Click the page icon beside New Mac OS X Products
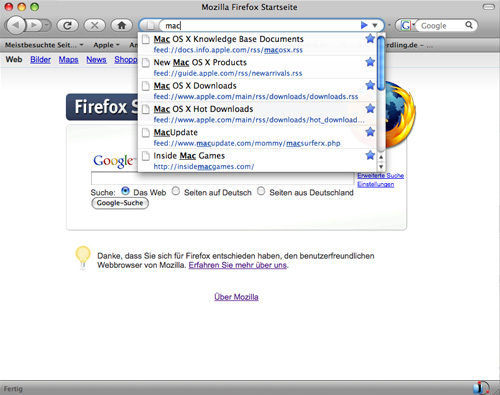 tap(146, 63)
